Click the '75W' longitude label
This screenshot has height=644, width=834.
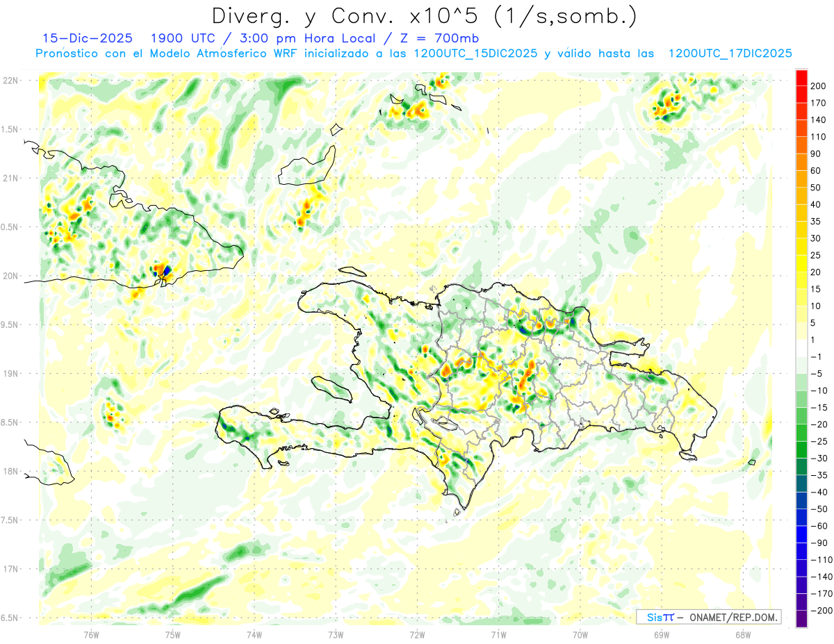click(172, 635)
